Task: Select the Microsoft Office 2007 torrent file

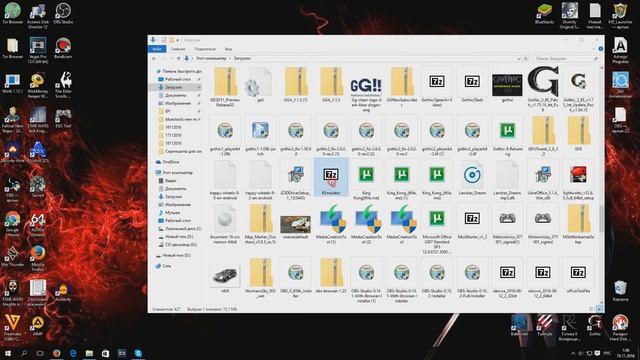Action: [437, 229]
